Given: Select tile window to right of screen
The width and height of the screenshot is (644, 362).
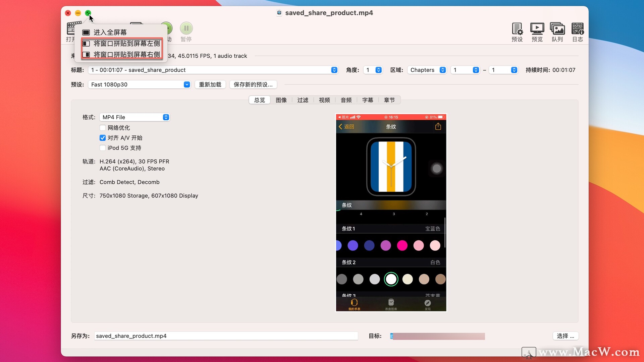Looking at the screenshot, I should point(121,55).
